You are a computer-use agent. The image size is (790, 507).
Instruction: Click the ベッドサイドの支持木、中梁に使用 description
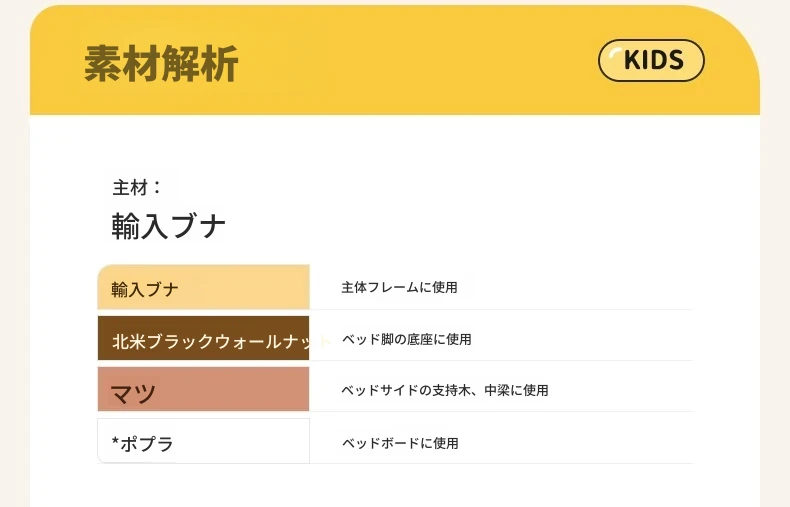click(x=444, y=390)
